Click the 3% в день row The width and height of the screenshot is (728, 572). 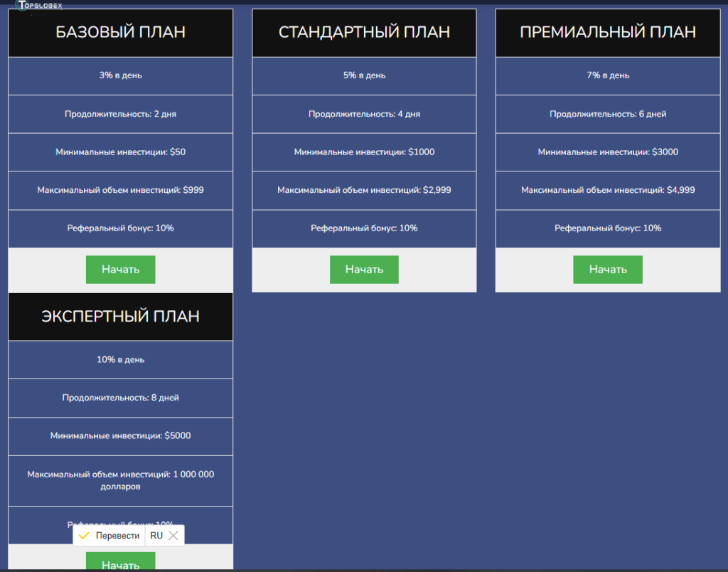121,75
